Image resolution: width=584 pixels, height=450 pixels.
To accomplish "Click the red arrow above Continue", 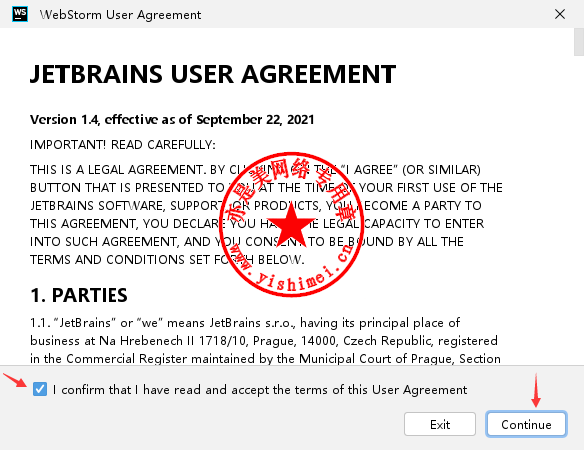I will pyautogui.click(x=536, y=390).
